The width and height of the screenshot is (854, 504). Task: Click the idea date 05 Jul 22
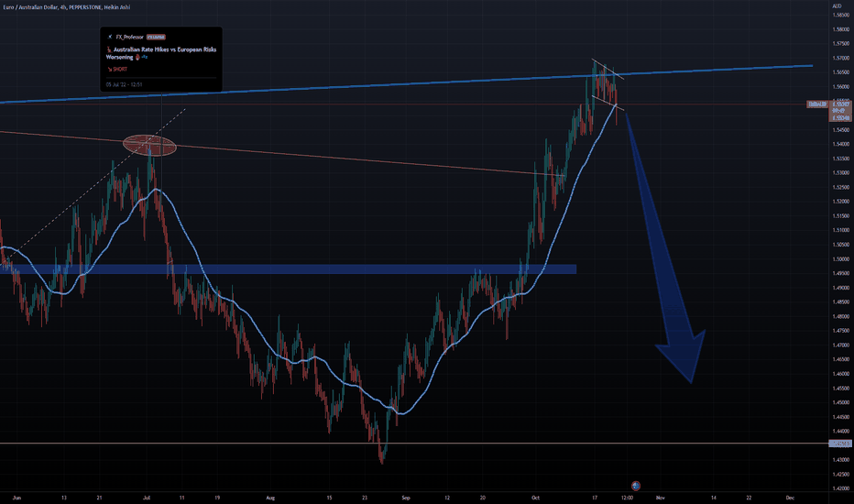(125, 84)
